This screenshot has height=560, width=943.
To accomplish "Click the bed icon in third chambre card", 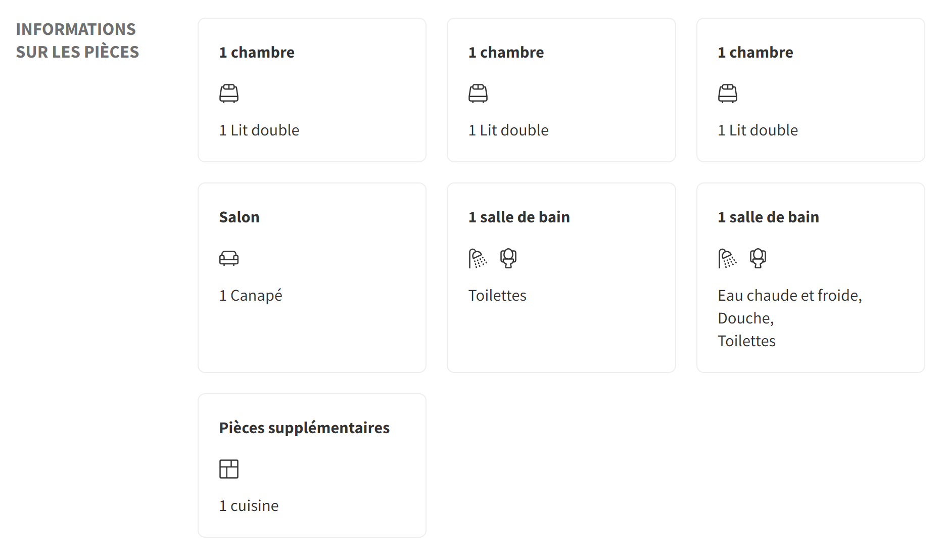I will point(728,94).
